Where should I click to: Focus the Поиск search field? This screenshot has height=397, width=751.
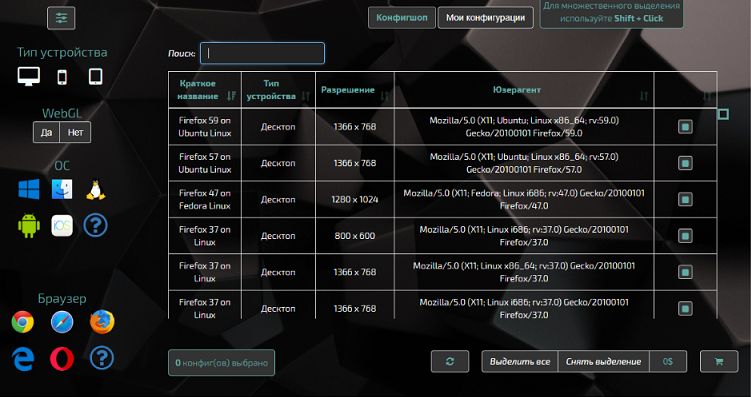[262, 53]
